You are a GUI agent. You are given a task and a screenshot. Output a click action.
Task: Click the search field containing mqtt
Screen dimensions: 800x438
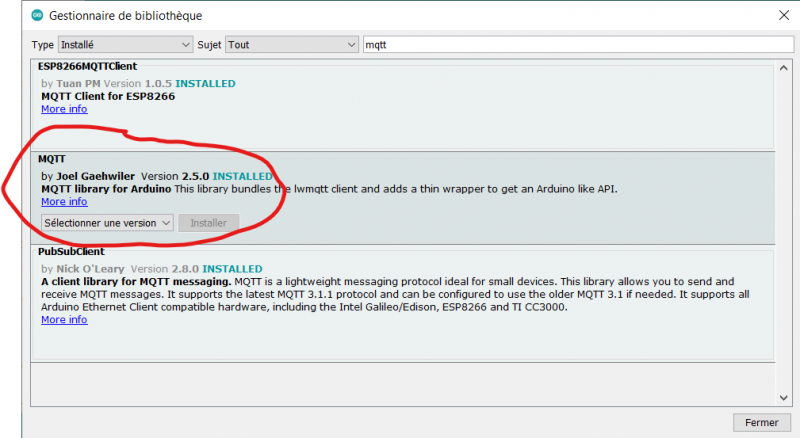pos(578,45)
